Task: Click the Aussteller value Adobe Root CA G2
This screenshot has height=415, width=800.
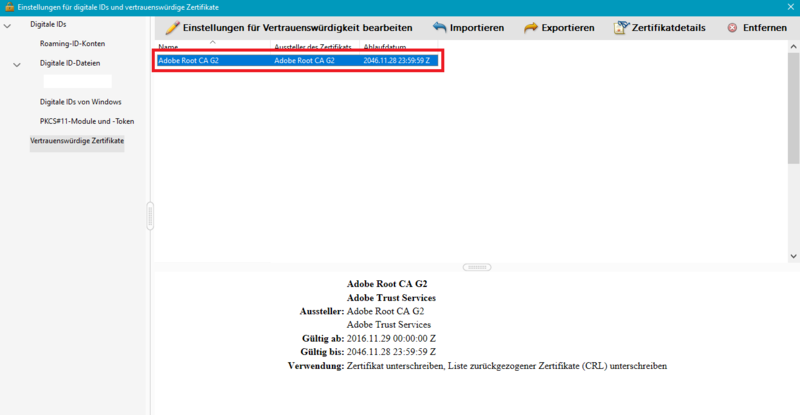Action: [385, 311]
